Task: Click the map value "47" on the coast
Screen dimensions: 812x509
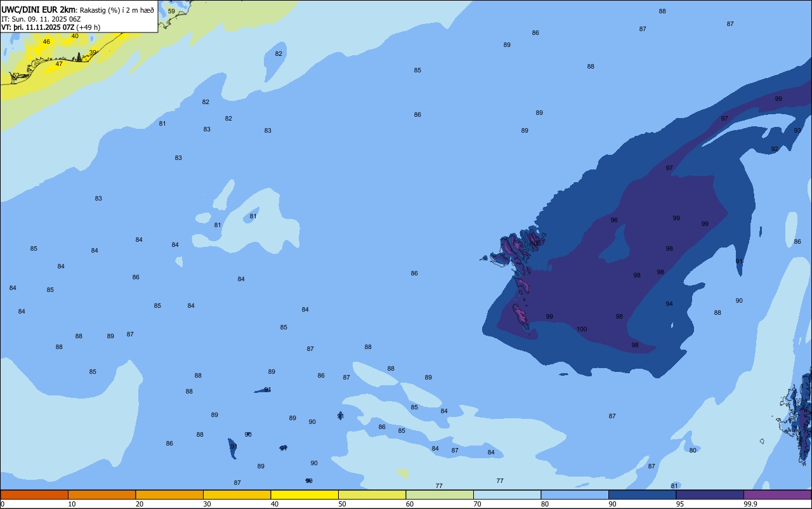Action: (59, 64)
